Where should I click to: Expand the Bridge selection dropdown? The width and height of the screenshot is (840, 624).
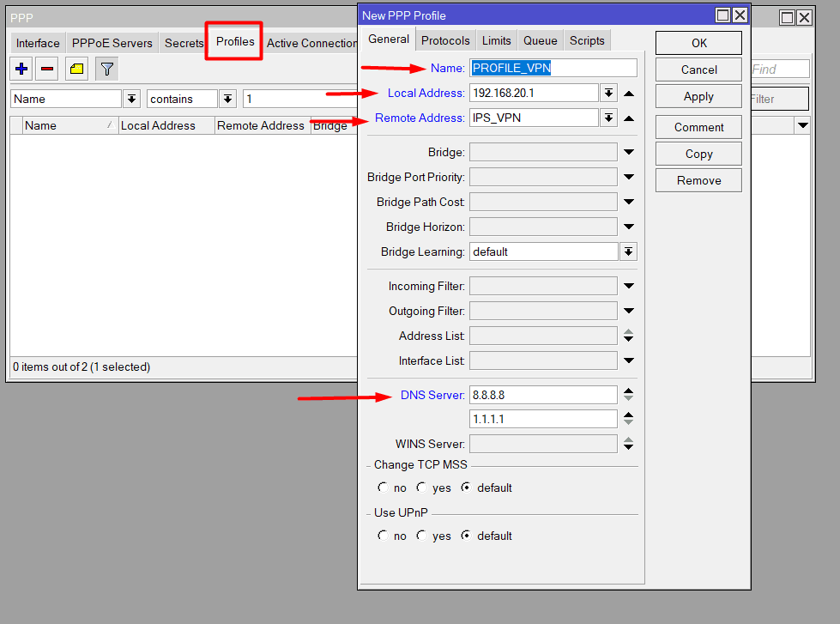click(x=629, y=152)
